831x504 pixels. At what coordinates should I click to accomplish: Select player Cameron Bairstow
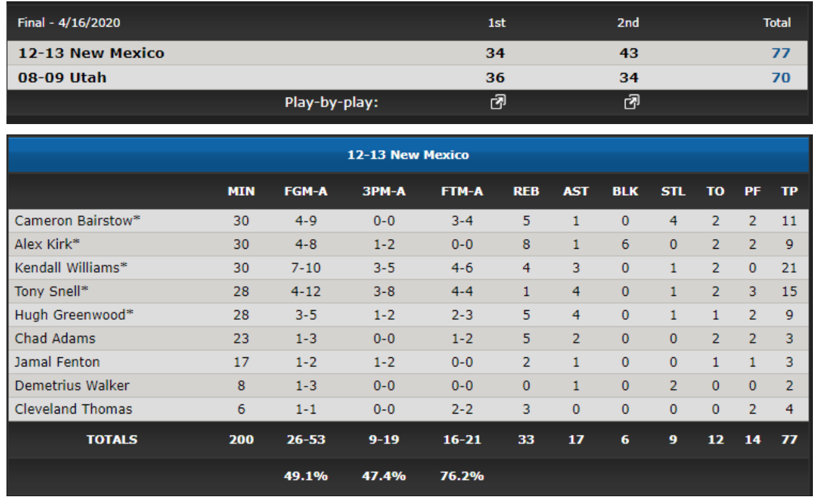coord(78,220)
